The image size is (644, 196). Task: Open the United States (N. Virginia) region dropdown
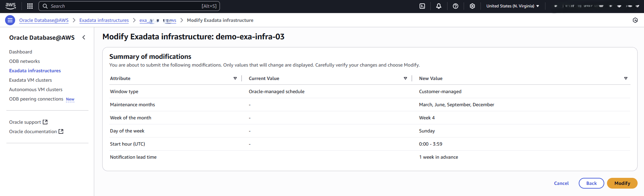coord(512,6)
